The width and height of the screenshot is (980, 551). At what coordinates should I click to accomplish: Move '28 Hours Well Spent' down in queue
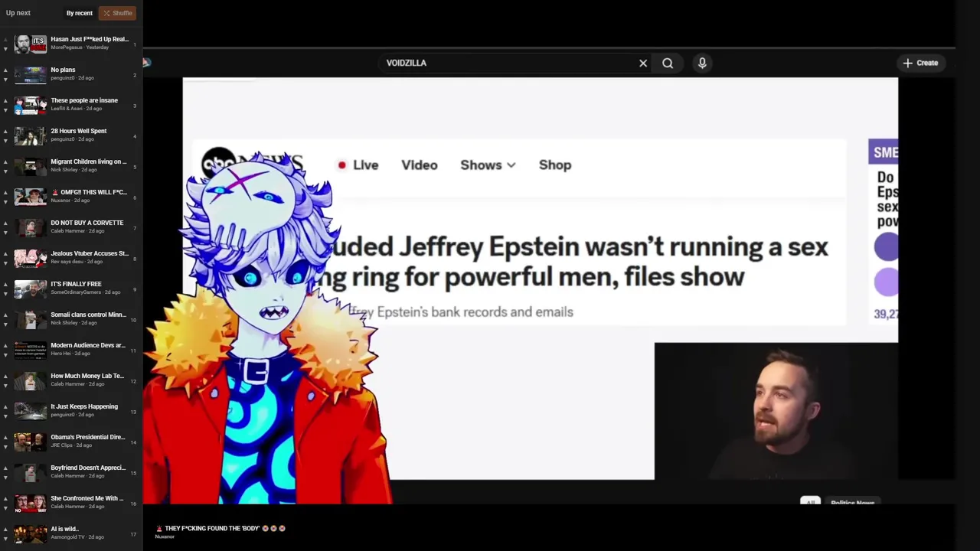(x=5, y=141)
